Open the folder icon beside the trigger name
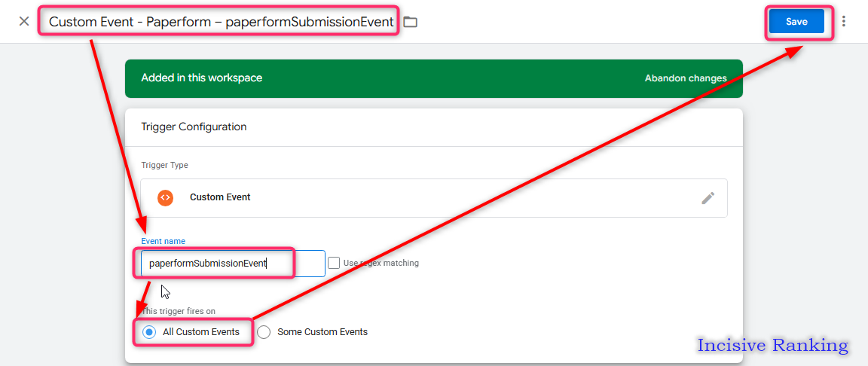This screenshot has width=868, height=366. click(410, 22)
